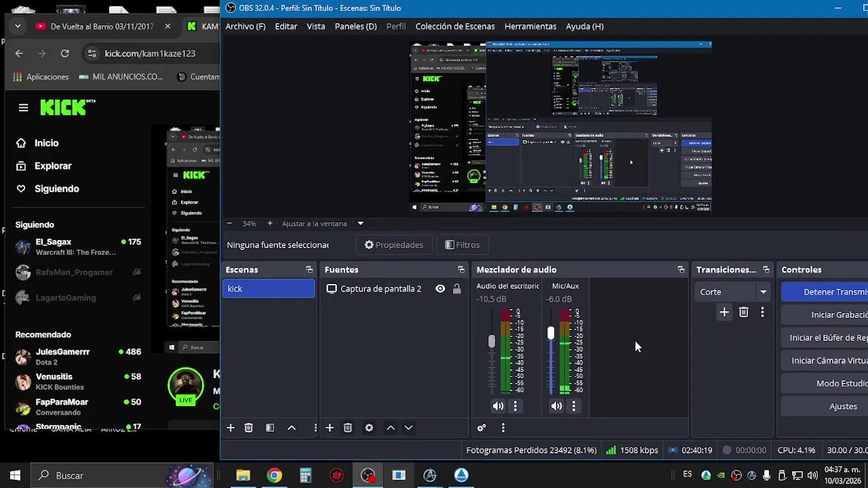Click the Mic/Aux volume slider
Viewport: 868px width, 488px height.
coord(551,352)
